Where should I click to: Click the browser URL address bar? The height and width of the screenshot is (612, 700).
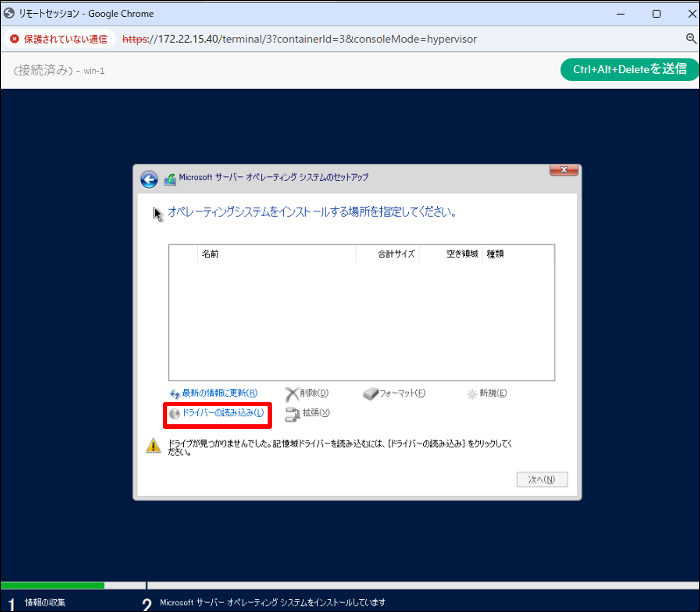click(x=299, y=39)
